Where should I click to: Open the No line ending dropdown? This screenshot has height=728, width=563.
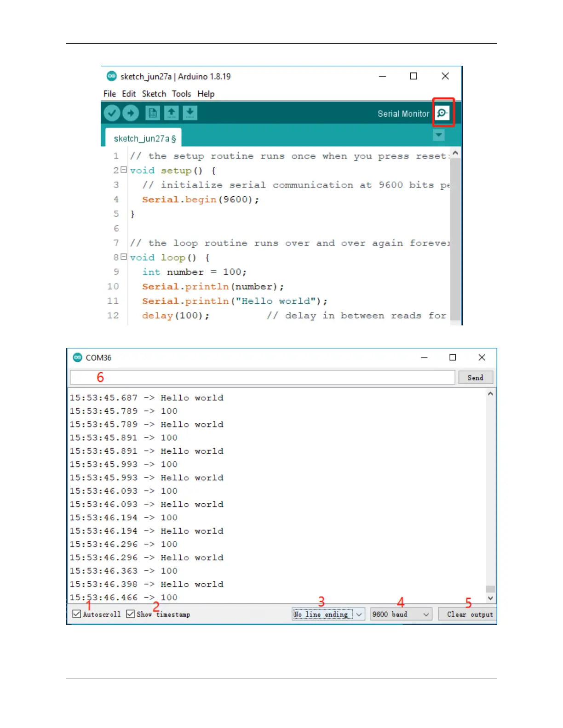click(328, 614)
